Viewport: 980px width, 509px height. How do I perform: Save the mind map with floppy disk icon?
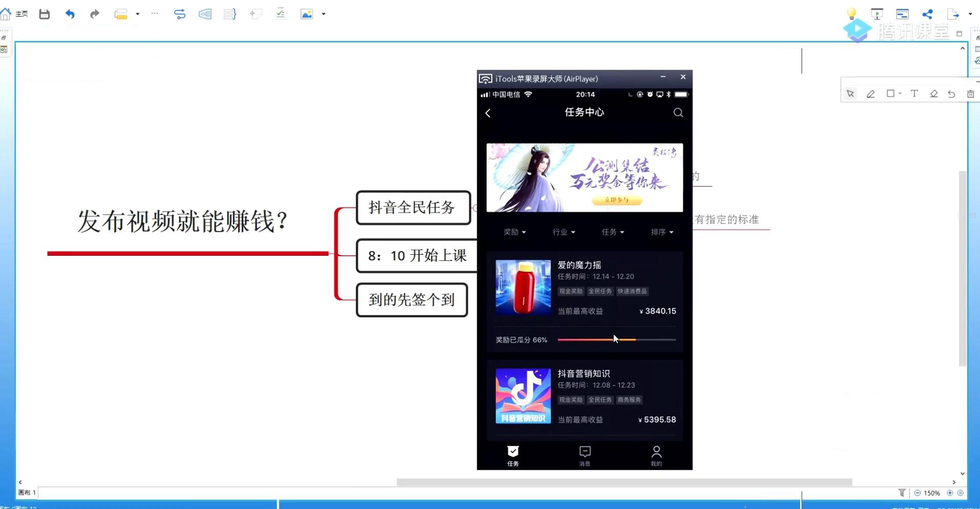tap(45, 14)
